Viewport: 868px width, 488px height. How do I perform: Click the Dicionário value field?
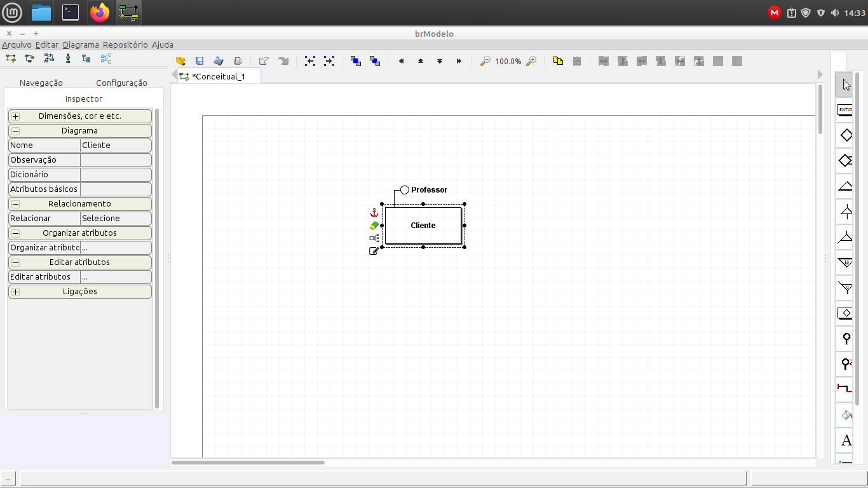pos(116,175)
